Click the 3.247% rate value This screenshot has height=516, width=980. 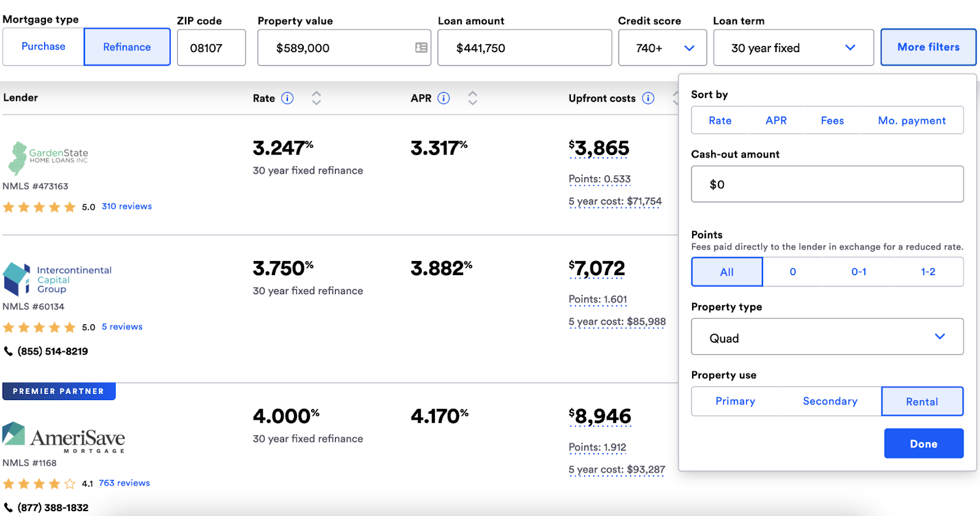tap(283, 148)
